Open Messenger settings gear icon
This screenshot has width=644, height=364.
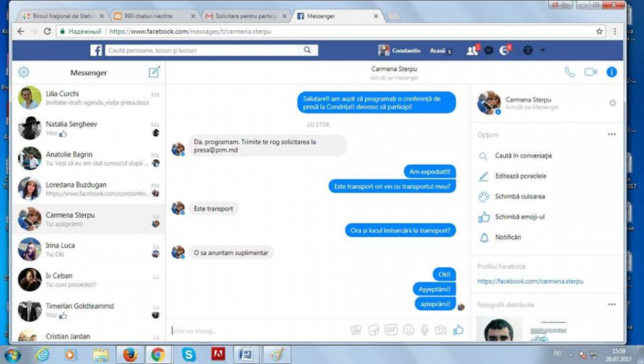point(24,72)
